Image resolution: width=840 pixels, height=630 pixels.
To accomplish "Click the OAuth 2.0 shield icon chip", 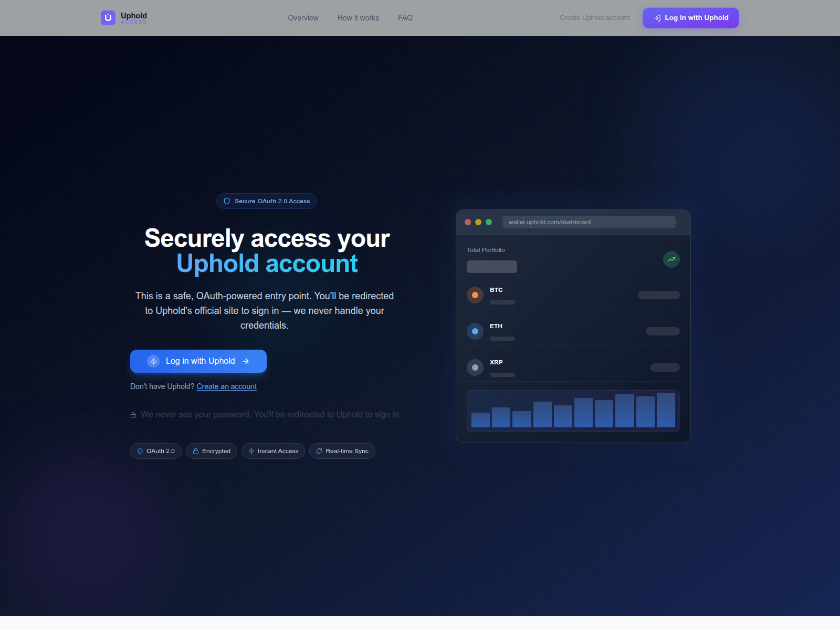I will point(140,451).
